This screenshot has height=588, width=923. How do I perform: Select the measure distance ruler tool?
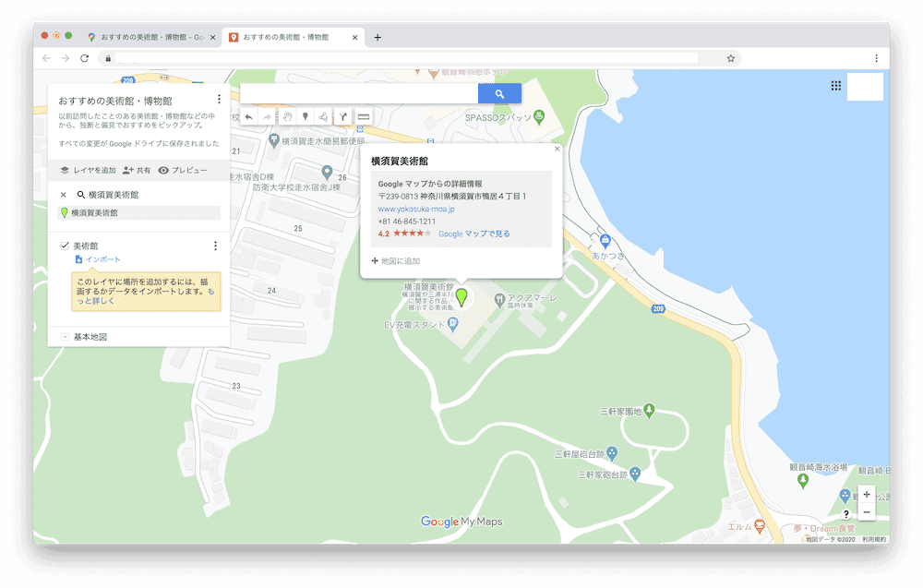[364, 116]
